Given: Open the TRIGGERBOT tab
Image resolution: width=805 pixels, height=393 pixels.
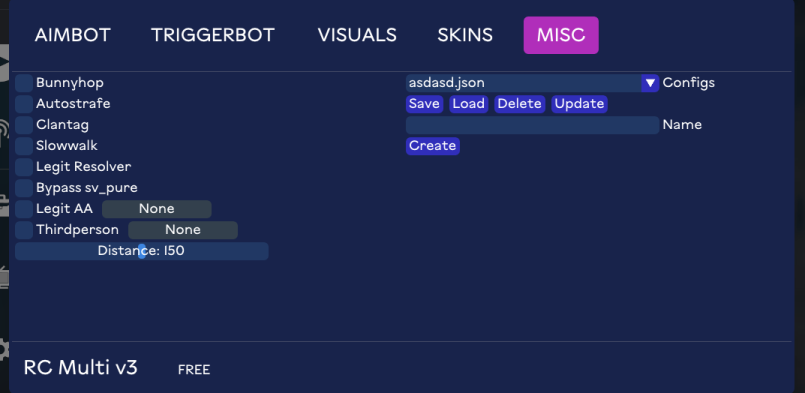Looking at the screenshot, I should pos(213,35).
